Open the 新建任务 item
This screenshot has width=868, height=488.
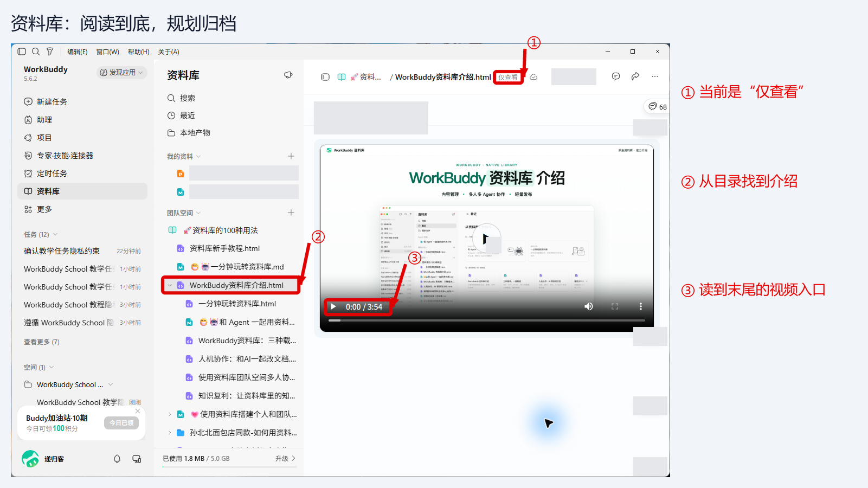pos(82,101)
